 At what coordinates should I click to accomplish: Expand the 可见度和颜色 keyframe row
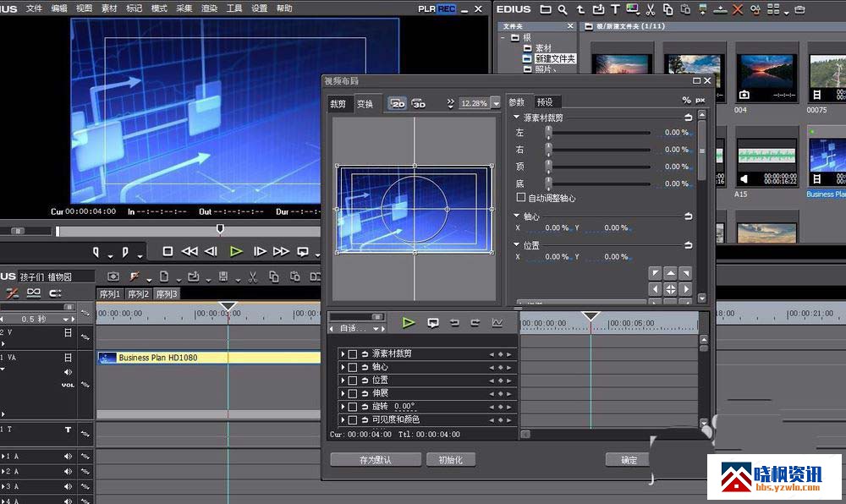pos(342,420)
